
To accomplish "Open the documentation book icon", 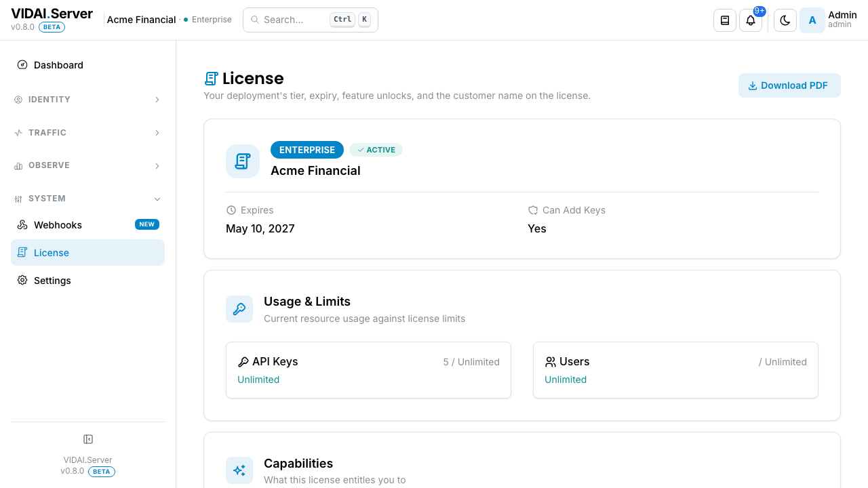I will pos(725,20).
